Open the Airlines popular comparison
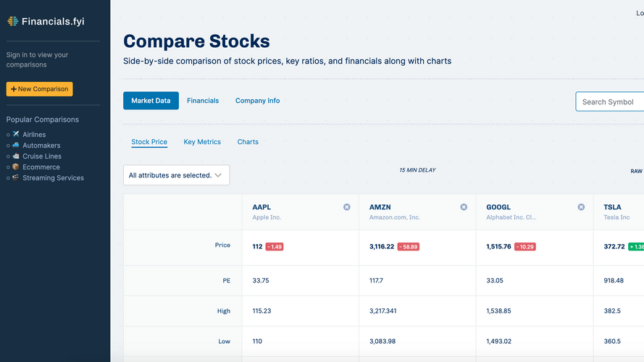This screenshot has height=362, width=644. pos(34,135)
